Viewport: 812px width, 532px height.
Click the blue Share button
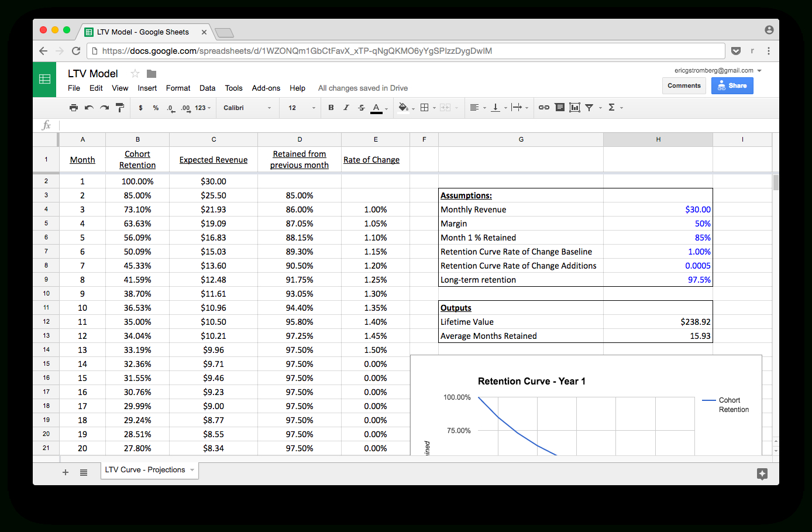click(x=732, y=85)
